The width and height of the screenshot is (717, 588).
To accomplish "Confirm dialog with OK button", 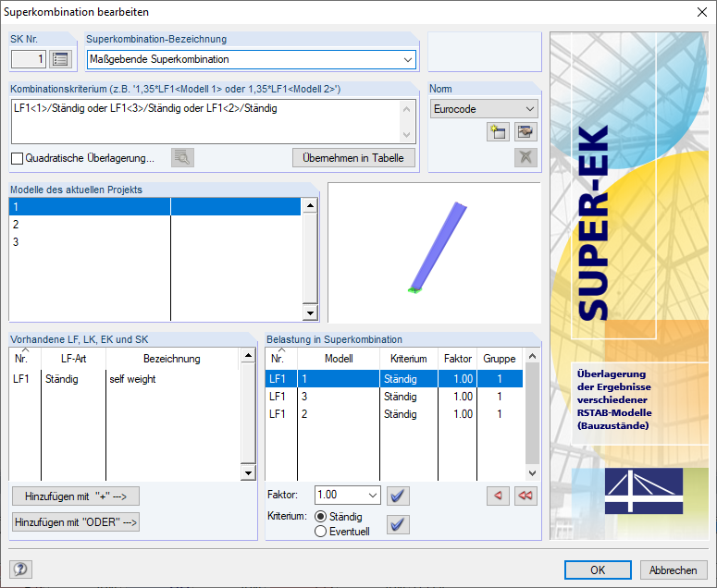I will point(598,570).
